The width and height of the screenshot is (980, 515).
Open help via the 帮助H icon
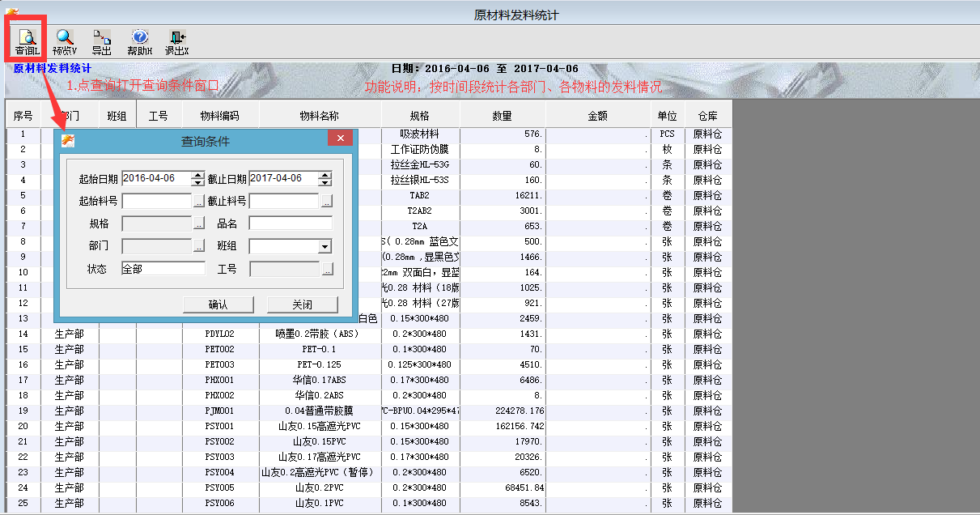139,42
